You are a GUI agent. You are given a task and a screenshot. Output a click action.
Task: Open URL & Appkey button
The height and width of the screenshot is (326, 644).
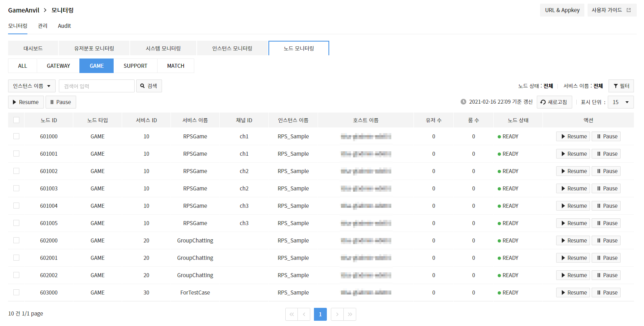pyautogui.click(x=562, y=10)
